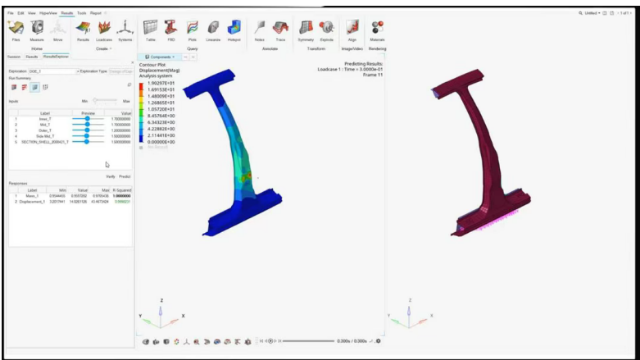This screenshot has width=640, height=360.
Task: Expand the Create group dropdown arrow
Action: pos(111,49)
